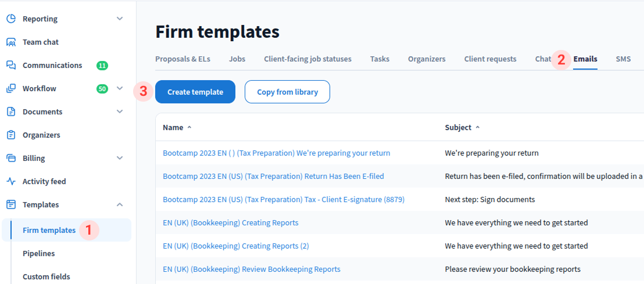The width and height of the screenshot is (644, 284).
Task: Select Pipelines under Templates
Action: 38,253
